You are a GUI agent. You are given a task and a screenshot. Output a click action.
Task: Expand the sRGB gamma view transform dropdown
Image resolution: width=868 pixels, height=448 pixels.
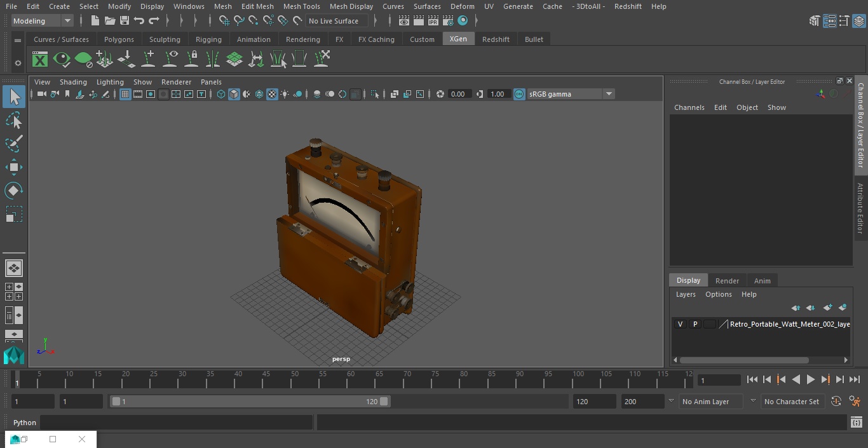(x=608, y=94)
